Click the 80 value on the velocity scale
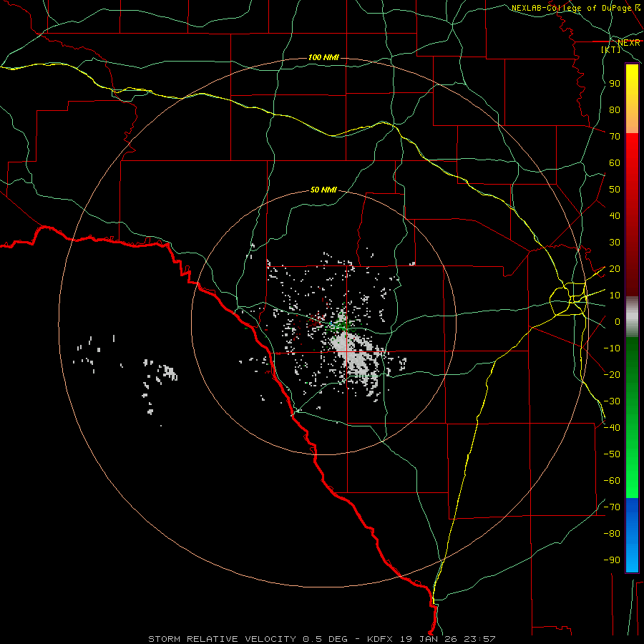The height and width of the screenshot is (644, 644). tap(615, 109)
